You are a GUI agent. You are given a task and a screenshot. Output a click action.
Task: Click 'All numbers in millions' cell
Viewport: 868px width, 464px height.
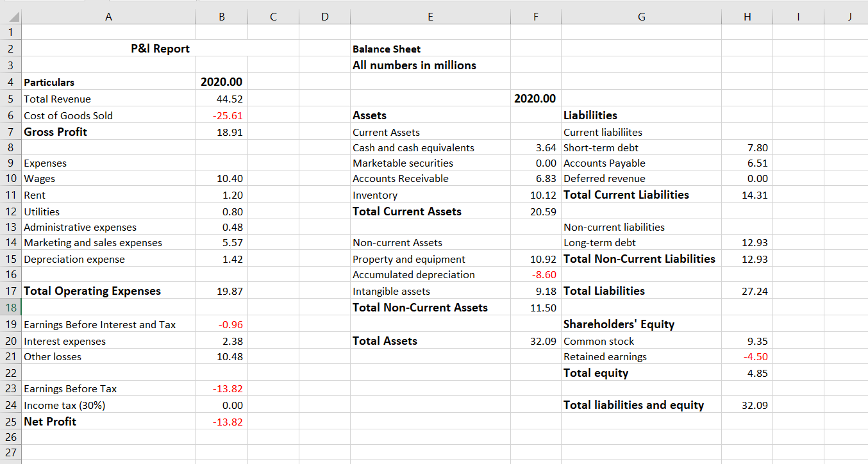coord(430,65)
